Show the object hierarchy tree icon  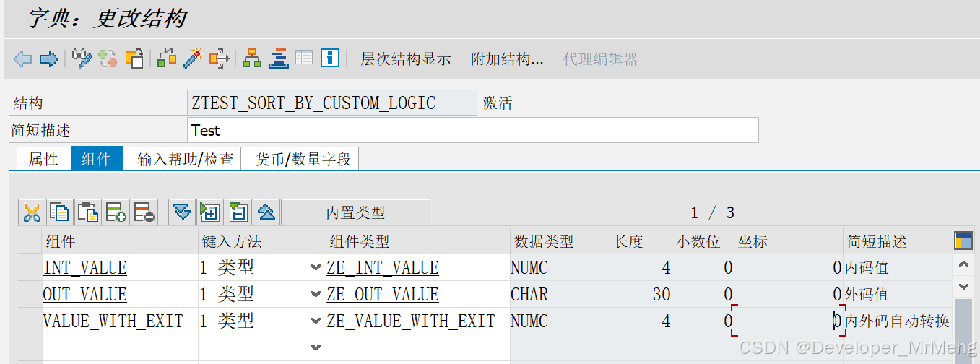[252, 58]
